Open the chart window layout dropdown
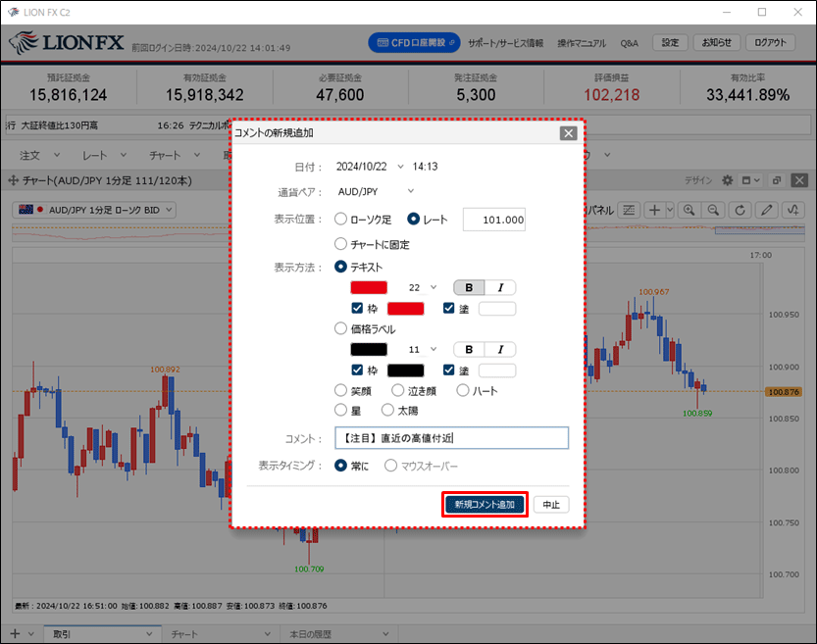 coord(751,180)
